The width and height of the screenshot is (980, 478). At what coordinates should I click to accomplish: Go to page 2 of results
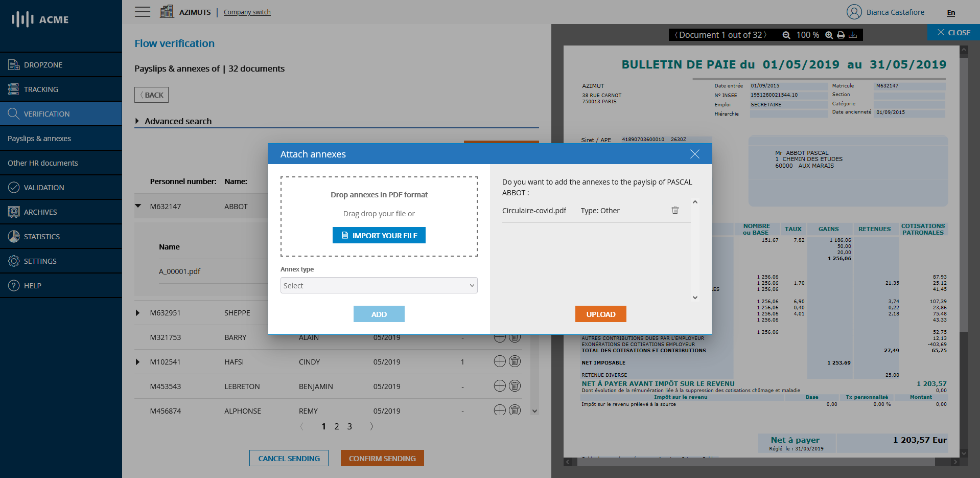(x=337, y=426)
